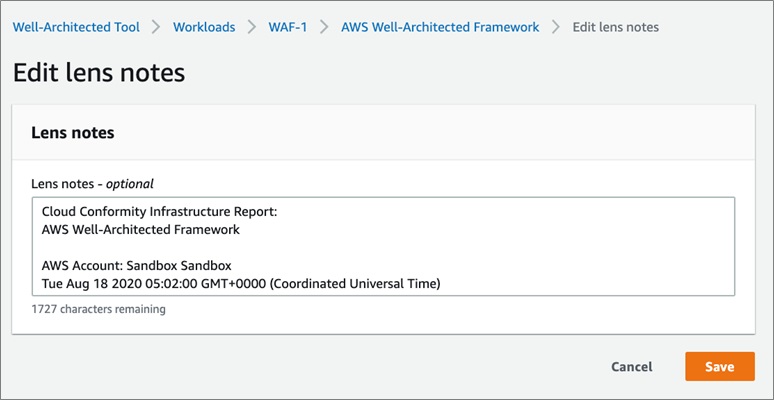Click the 'AWS Account: Sandbox Sandbox' line
Screen dimensions: 774x400
point(137,266)
